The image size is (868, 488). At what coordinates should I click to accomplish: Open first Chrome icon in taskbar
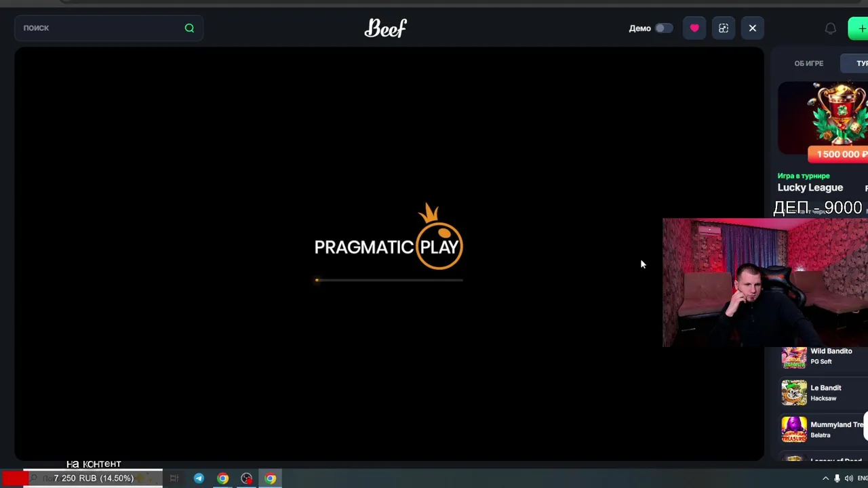point(222,479)
